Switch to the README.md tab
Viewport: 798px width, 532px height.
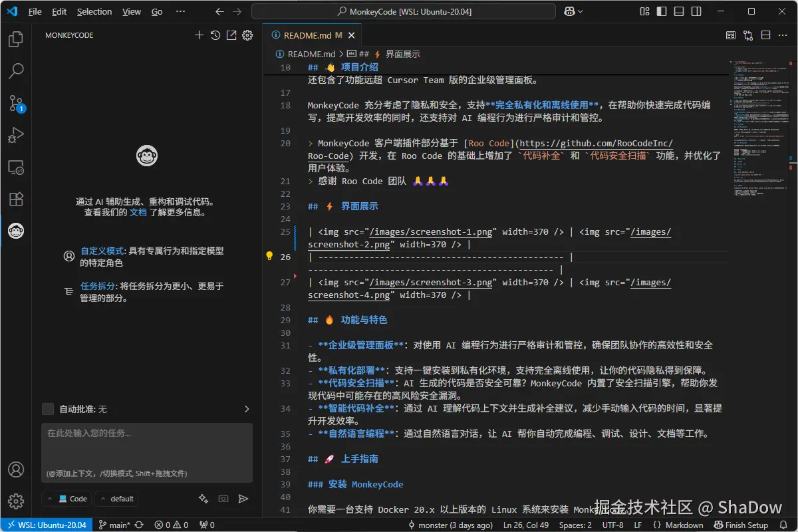point(307,35)
